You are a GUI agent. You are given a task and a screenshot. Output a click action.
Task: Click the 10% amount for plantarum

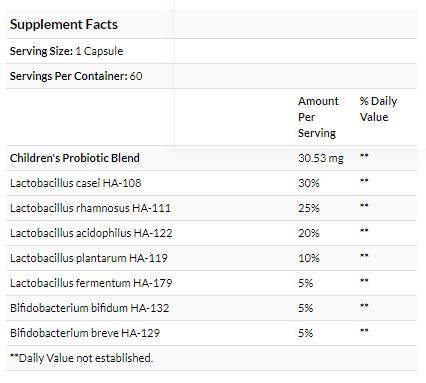pos(309,258)
